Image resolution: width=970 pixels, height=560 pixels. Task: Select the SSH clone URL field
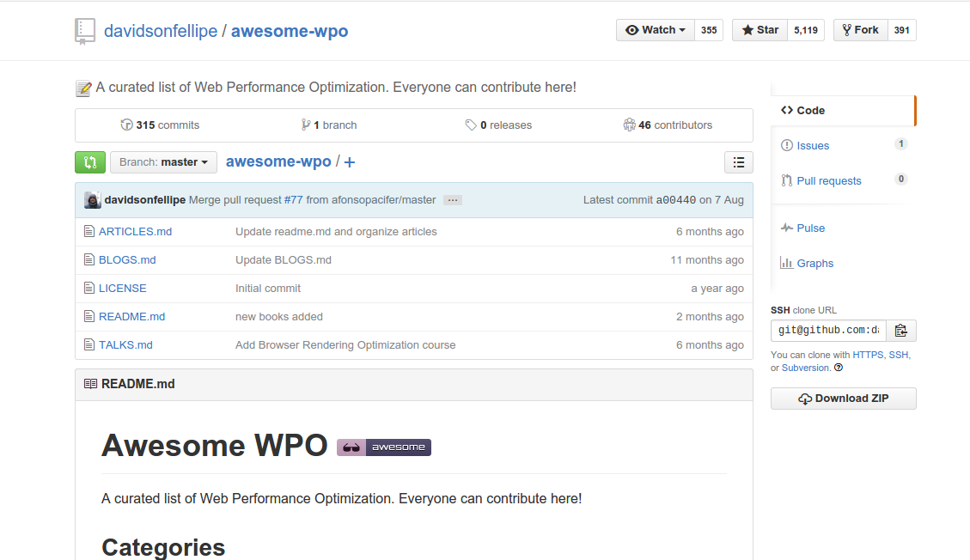click(828, 330)
